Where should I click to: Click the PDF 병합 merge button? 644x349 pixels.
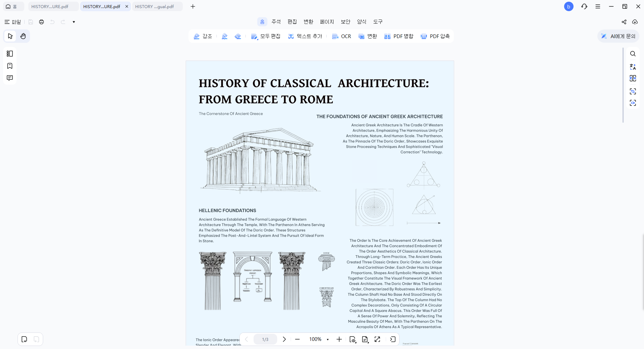[x=399, y=36]
